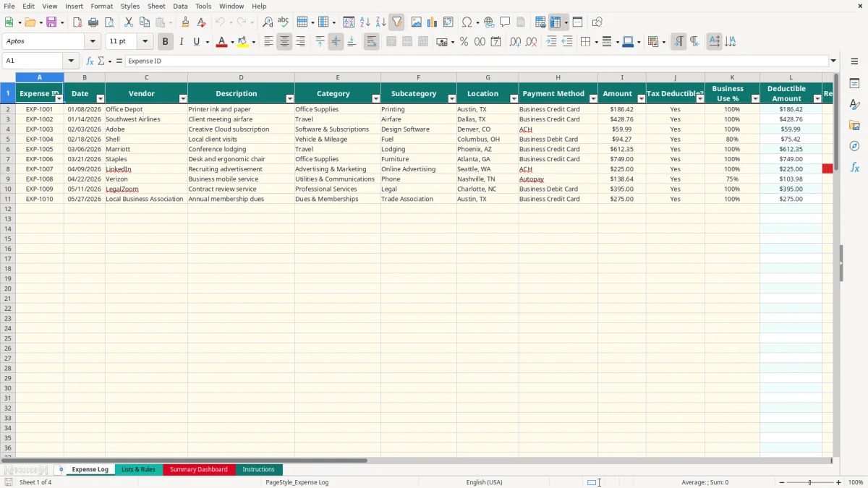This screenshot has height=488, width=868.
Task: Click the Insert Special Character omega icon
Action: click(467, 22)
